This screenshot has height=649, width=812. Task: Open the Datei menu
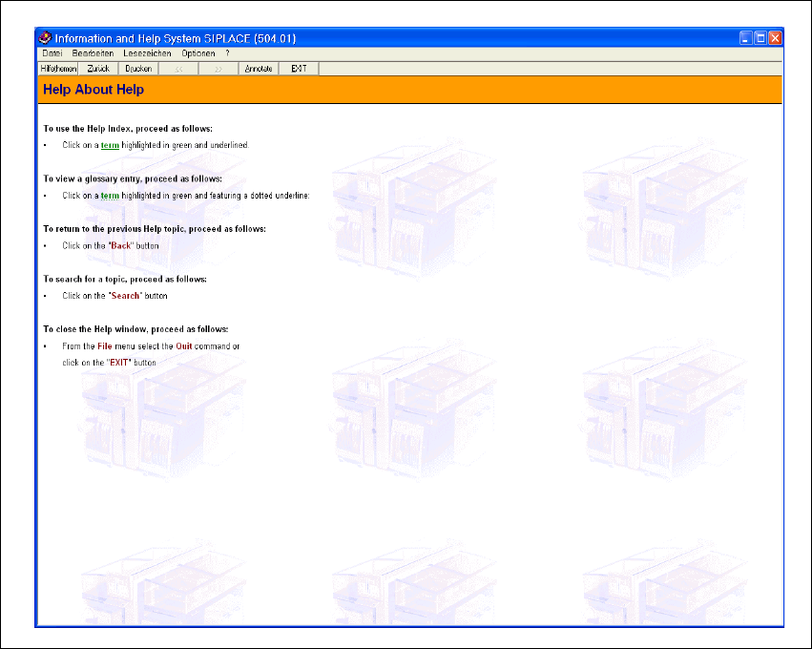[x=52, y=53]
